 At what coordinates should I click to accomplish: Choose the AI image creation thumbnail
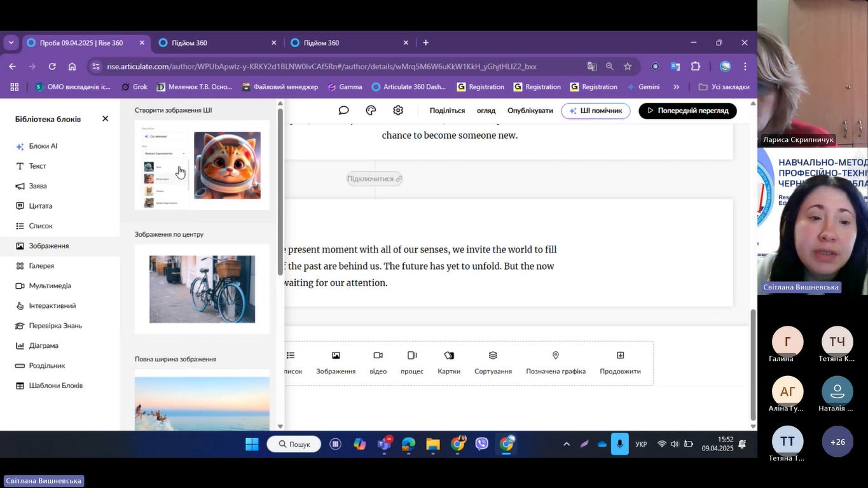tap(202, 165)
